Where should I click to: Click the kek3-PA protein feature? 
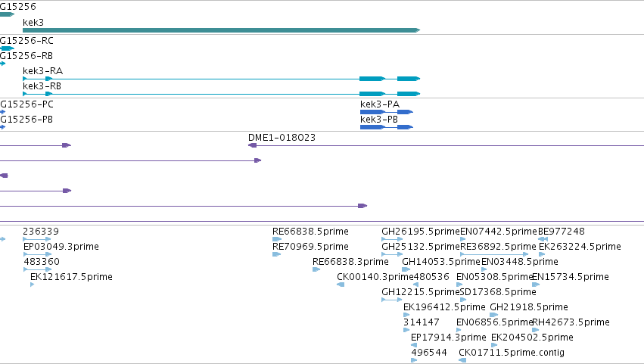[387, 112]
